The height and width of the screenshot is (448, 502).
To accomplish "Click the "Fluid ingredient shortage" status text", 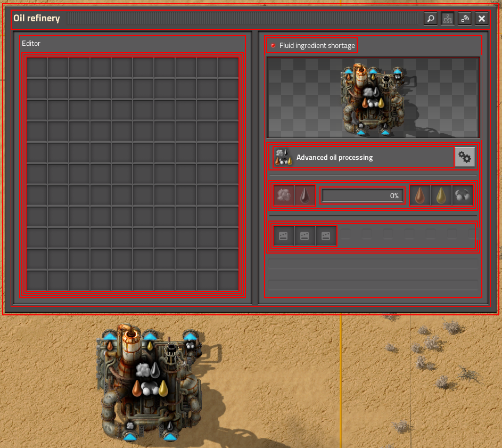I will [x=317, y=45].
